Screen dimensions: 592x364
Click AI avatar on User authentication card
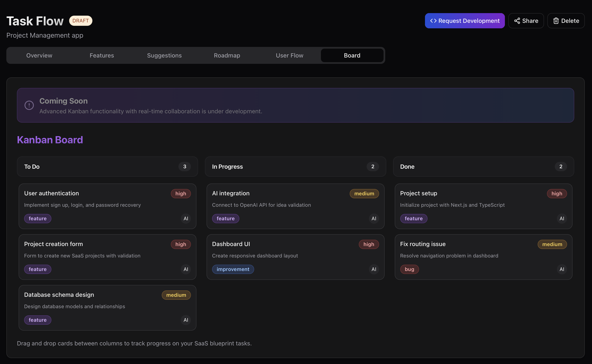point(186,219)
